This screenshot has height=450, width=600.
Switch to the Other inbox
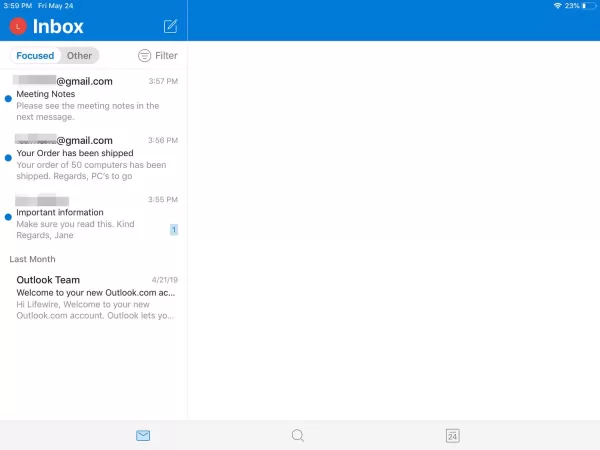pos(80,56)
